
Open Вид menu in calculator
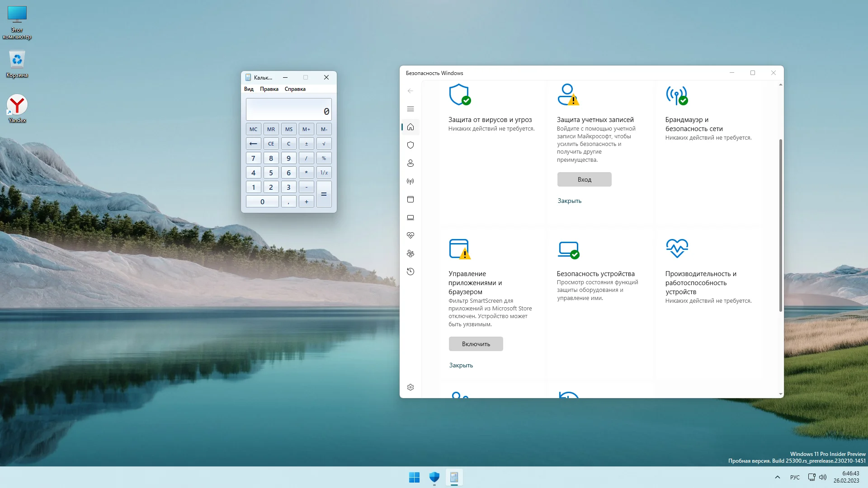pos(249,89)
